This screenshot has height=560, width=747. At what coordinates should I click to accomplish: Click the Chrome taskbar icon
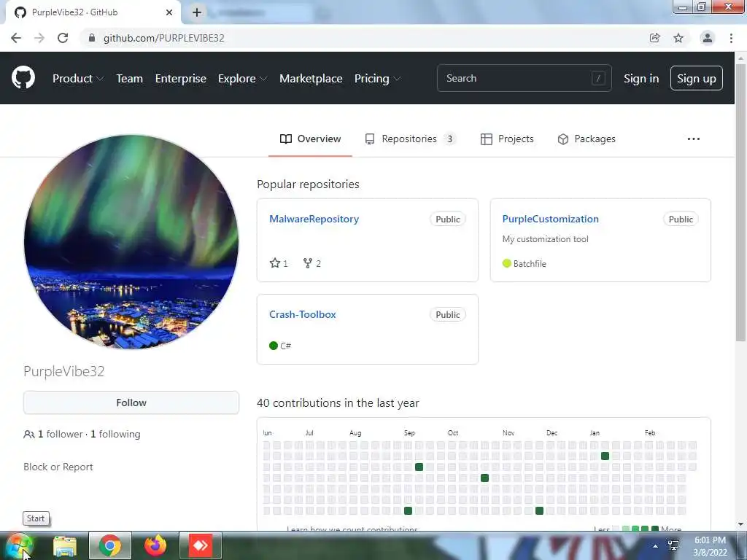[110, 545]
